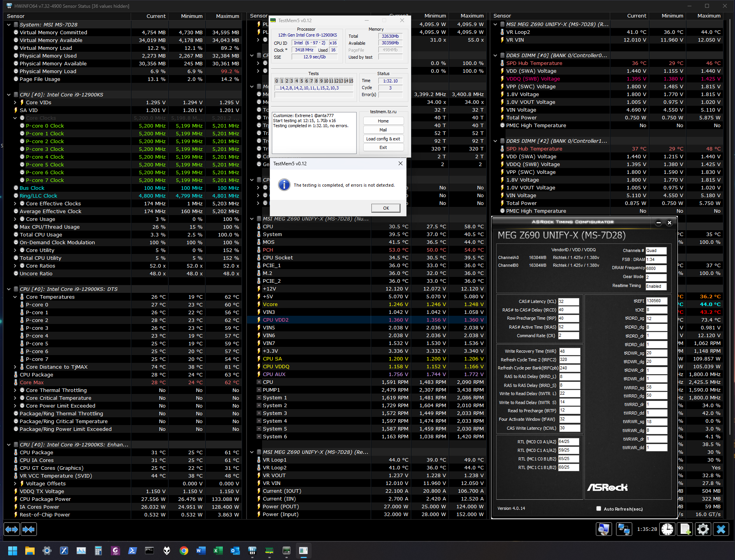
Task: Select Core Max temperature row
Action: (x=123, y=382)
